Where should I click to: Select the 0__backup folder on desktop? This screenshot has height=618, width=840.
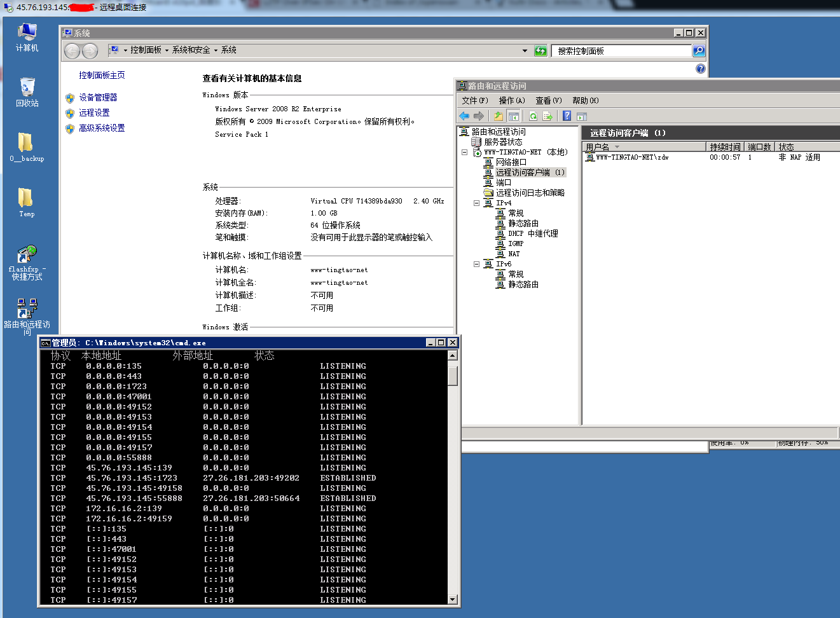pos(27,148)
